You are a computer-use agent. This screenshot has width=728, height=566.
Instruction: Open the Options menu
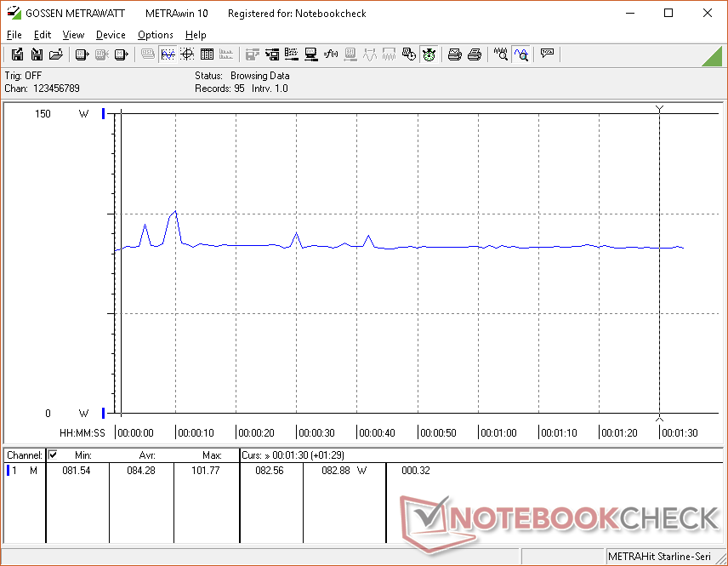(x=155, y=35)
